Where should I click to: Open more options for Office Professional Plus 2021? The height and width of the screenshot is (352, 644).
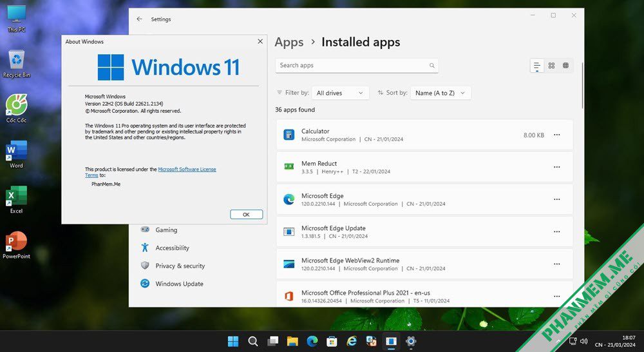pos(556,296)
